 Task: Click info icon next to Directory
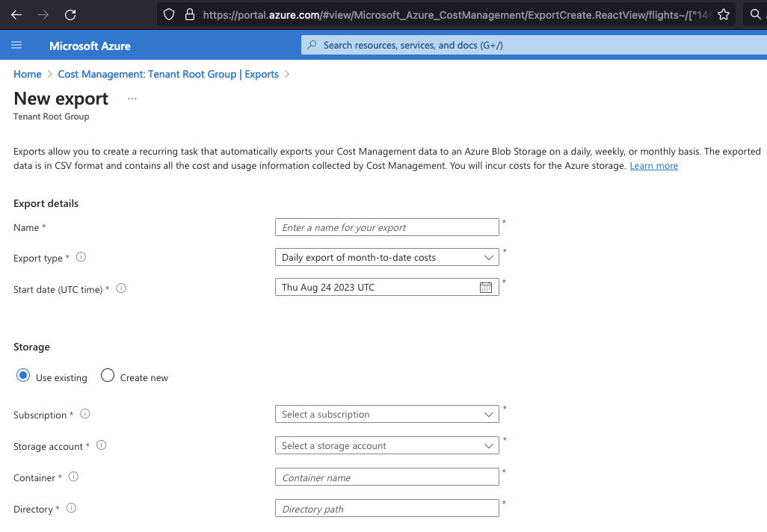pyautogui.click(x=71, y=507)
